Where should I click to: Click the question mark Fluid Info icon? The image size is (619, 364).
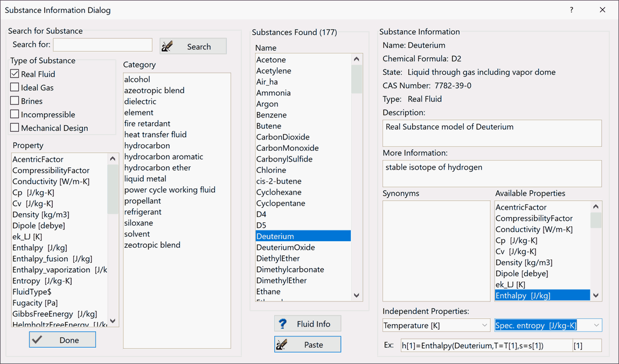(282, 324)
